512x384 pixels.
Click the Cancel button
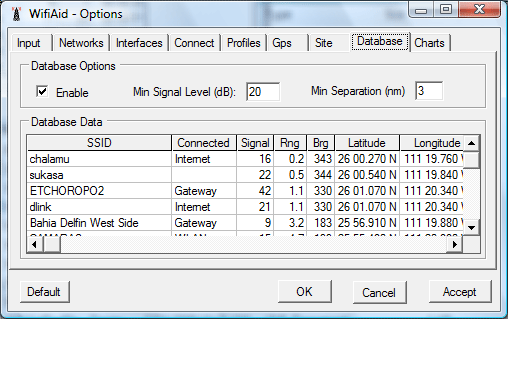click(379, 293)
